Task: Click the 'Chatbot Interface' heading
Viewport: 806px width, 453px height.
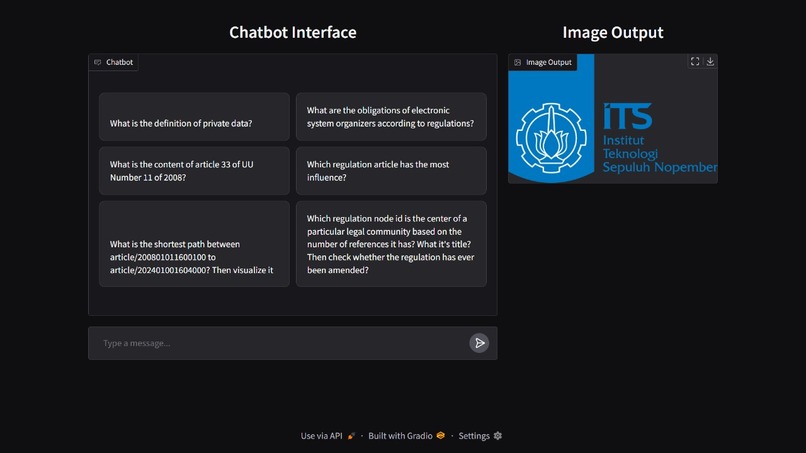Action: point(292,32)
